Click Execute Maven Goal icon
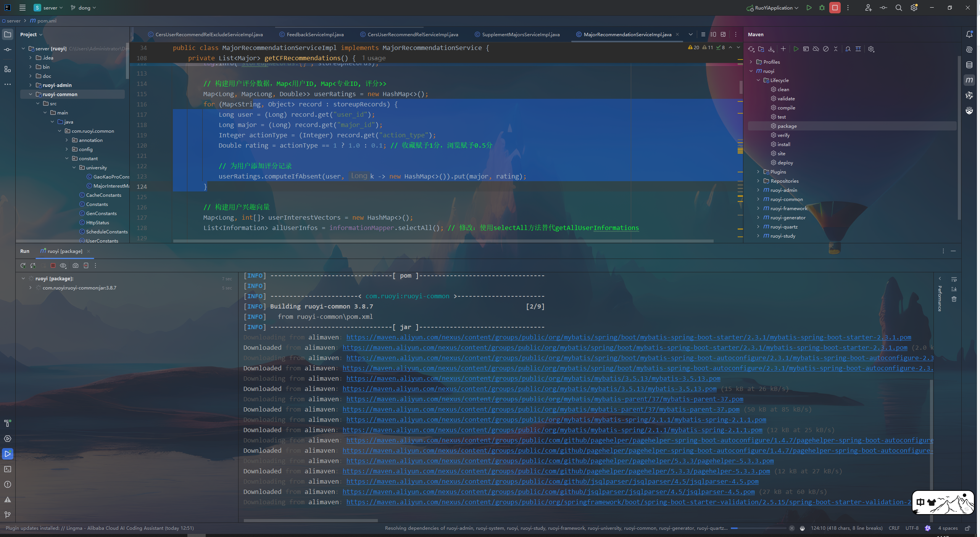980x537 pixels. coord(806,49)
